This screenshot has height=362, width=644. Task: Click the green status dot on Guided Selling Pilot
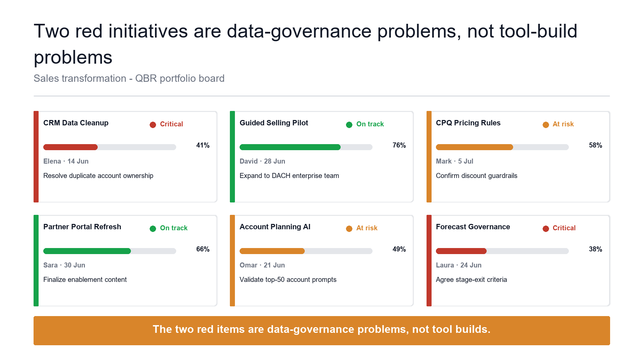point(349,125)
